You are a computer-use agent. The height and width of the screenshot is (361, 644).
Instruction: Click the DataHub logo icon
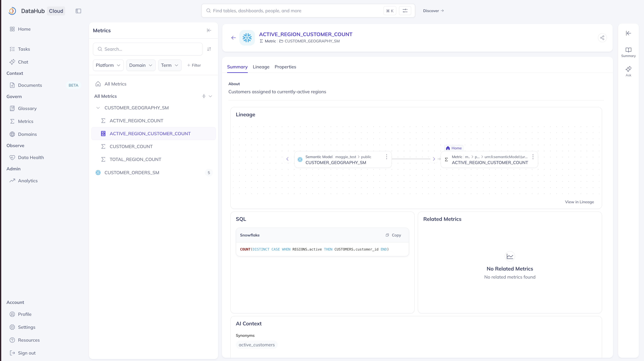[12, 11]
